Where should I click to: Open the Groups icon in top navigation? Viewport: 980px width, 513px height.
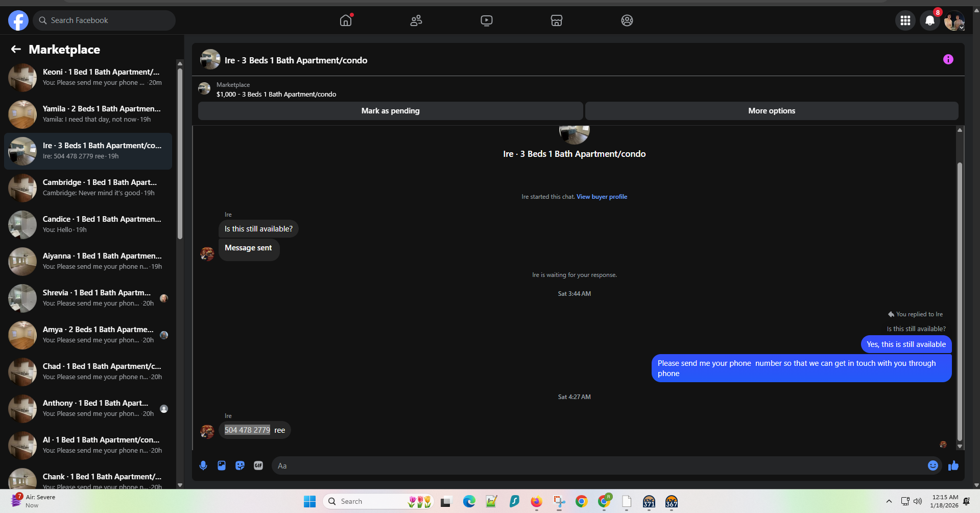(627, 20)
